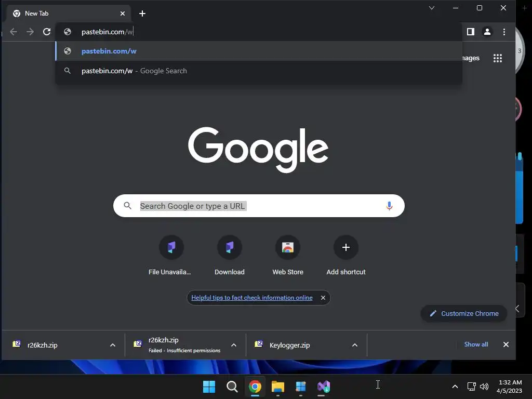
Task: Close the downloads bar
Action: pos(506,344)
